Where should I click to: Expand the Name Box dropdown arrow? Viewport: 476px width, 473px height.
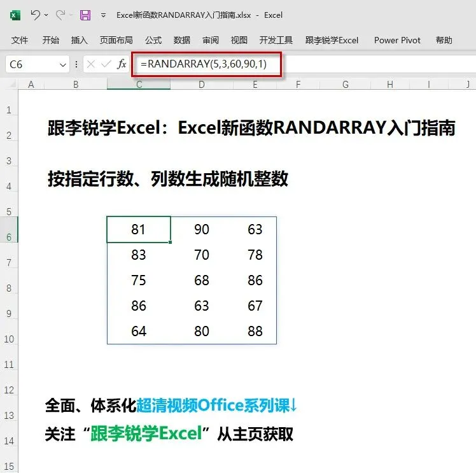(x=63, y=65)
